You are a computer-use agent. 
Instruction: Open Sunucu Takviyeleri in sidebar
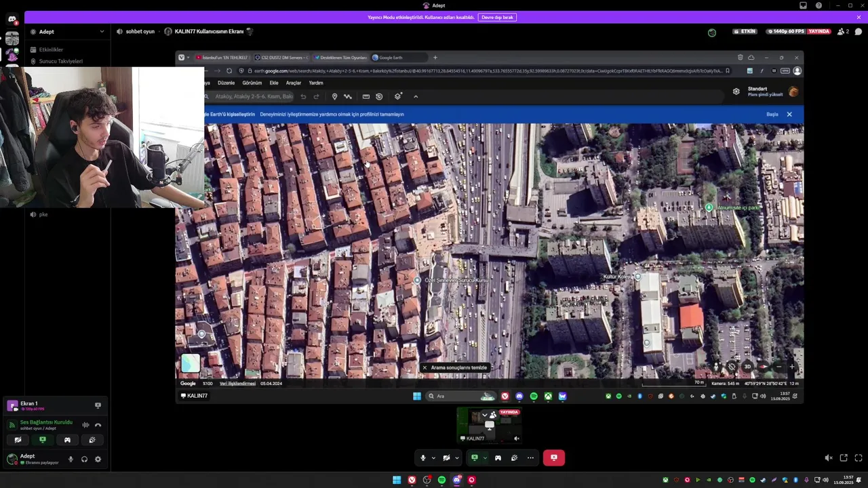coord(60,61)
